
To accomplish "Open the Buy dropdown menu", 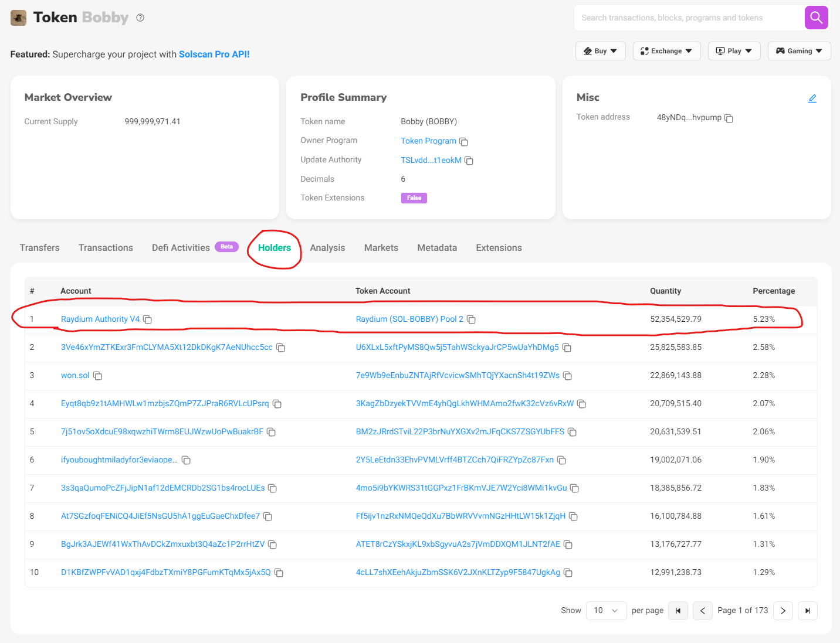I will (601, 51).
